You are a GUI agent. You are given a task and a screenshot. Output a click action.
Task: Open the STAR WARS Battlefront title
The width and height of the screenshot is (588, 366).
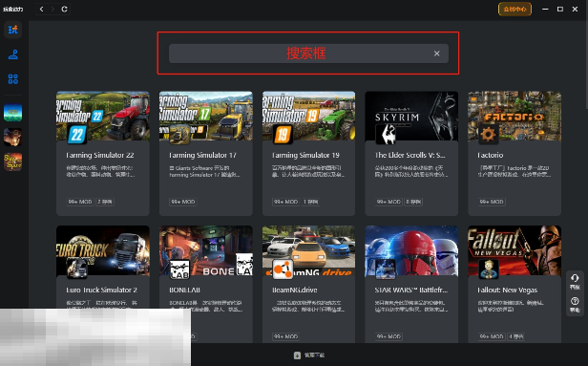(411, 290)
